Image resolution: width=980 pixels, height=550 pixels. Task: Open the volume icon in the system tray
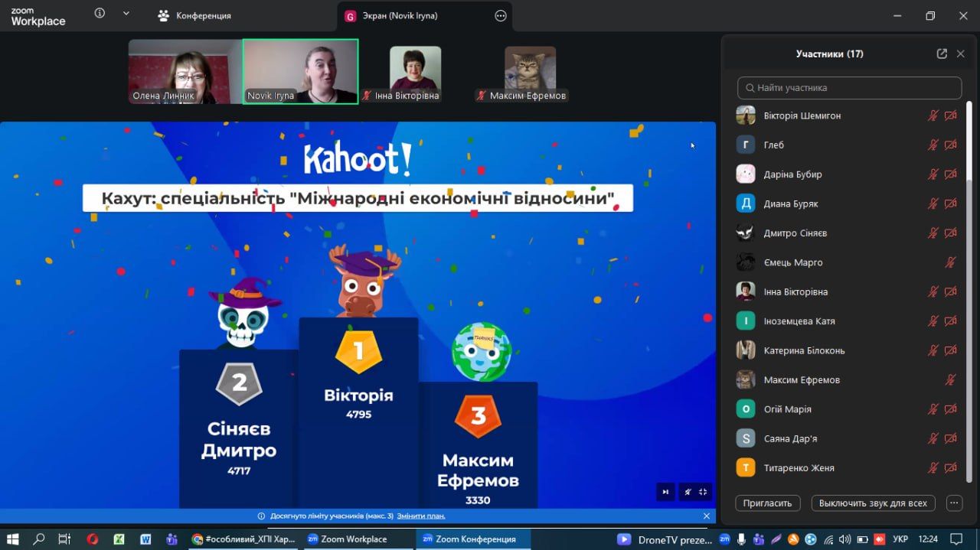845,539
